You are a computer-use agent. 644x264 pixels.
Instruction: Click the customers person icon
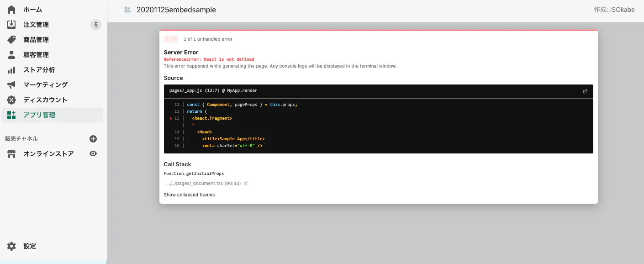point(12,55)
